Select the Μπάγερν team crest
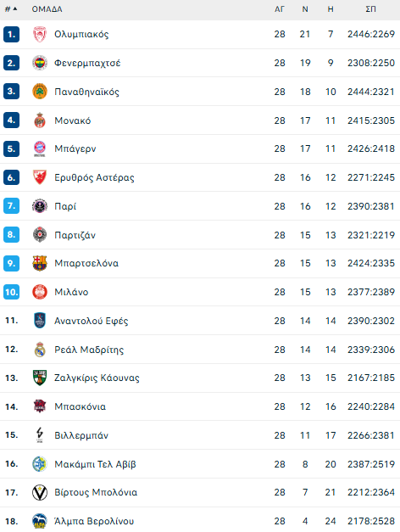The width and height of the screenshot is (400, 532). click(39, 148)
